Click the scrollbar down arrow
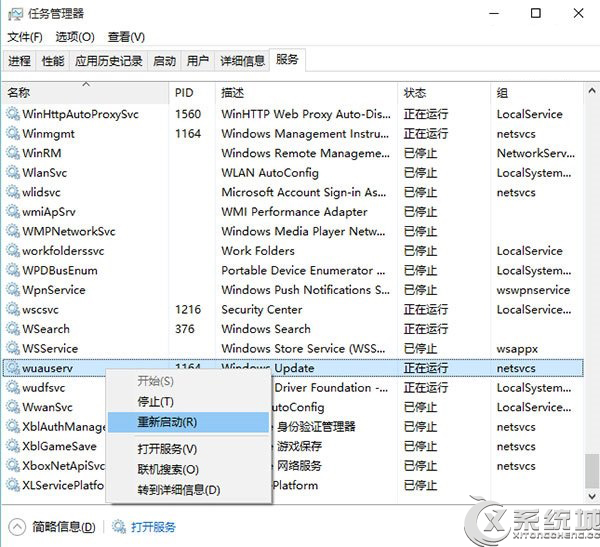 coord(592,496)
